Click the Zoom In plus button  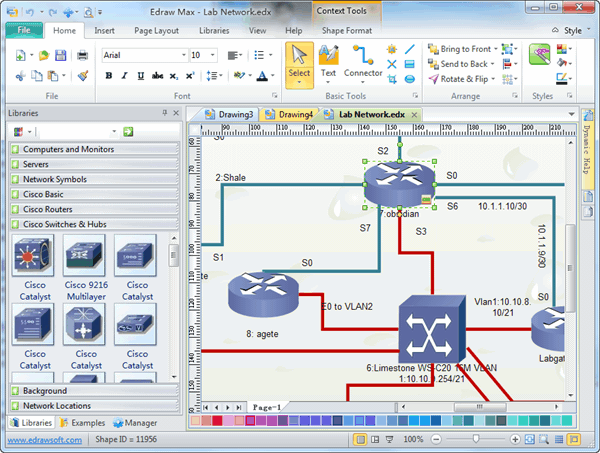(516, 439)
